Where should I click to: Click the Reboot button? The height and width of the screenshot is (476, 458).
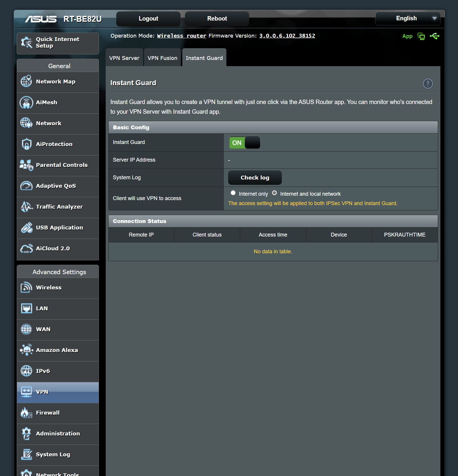pyautogui.click(x=217, y=19)
